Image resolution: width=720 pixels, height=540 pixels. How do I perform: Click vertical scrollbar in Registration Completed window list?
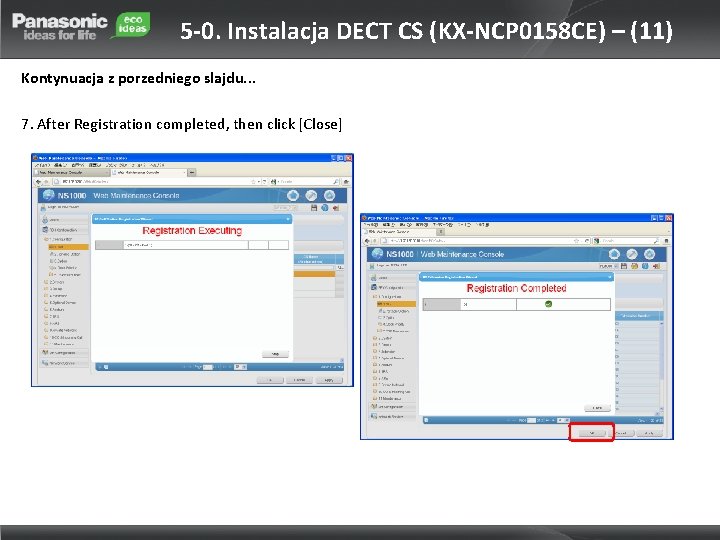click(662, 366)
